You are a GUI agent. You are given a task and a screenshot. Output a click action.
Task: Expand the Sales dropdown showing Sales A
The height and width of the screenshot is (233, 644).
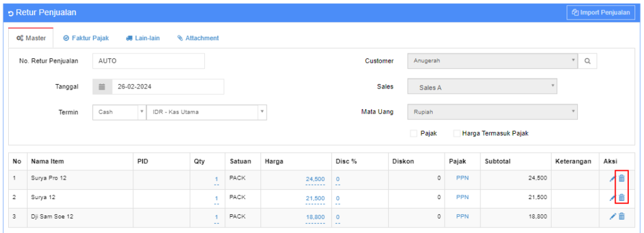click(482, 87)
